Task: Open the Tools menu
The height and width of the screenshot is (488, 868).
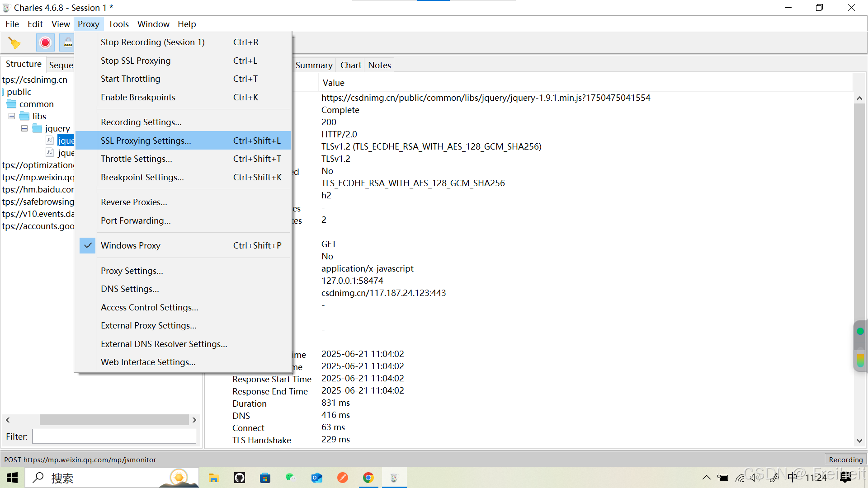Action: (x=118, y=24)
